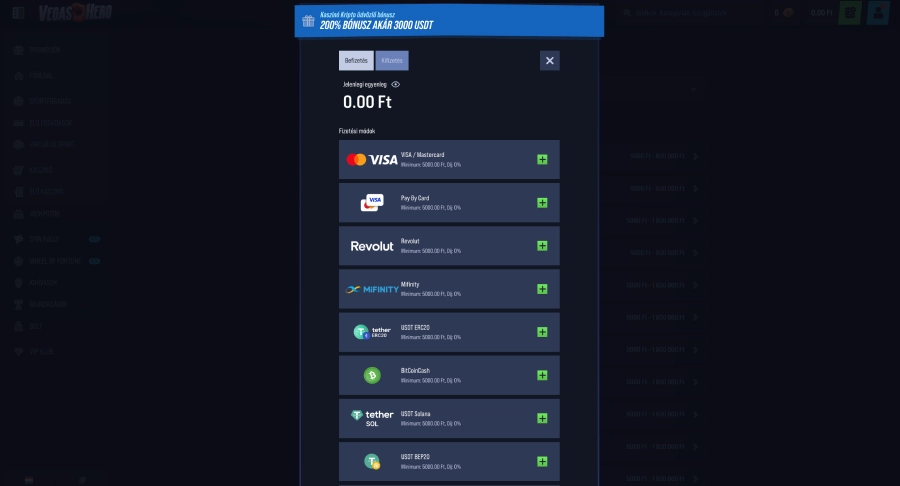Expand VISA / Mastercard with its green plus
The height and width of the screenshot is (486, 900).
(x=542, y=160)
